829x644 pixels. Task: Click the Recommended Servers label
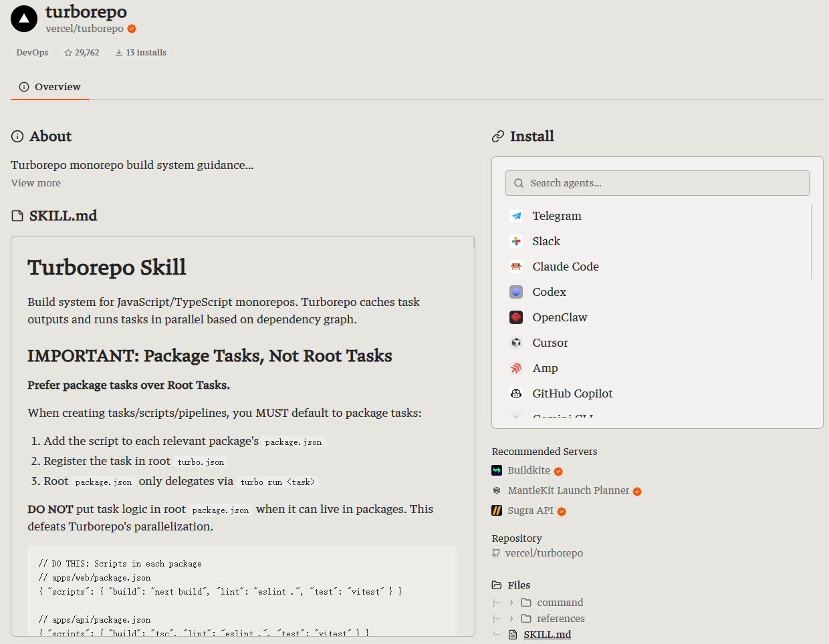coord(544,452)
